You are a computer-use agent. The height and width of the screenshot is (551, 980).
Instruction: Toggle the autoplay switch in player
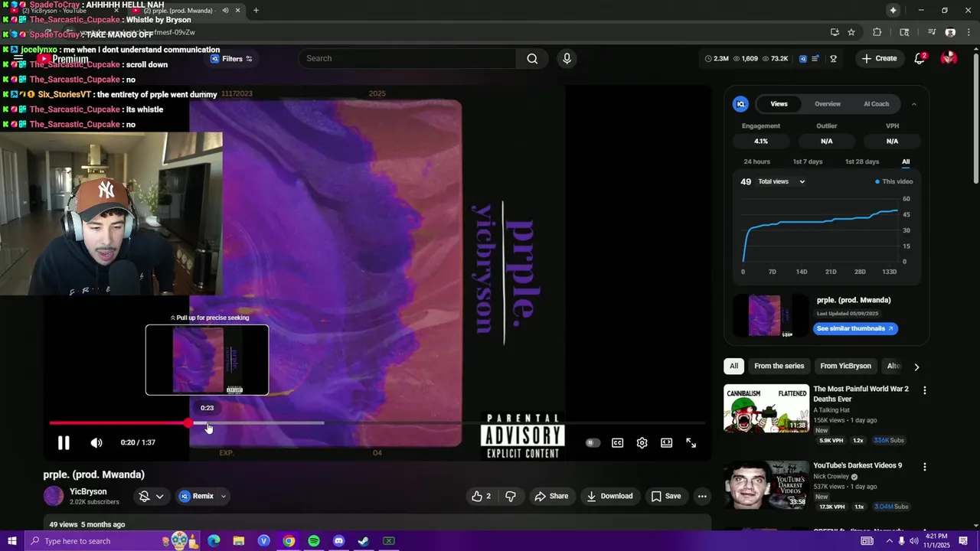point(593,442)
